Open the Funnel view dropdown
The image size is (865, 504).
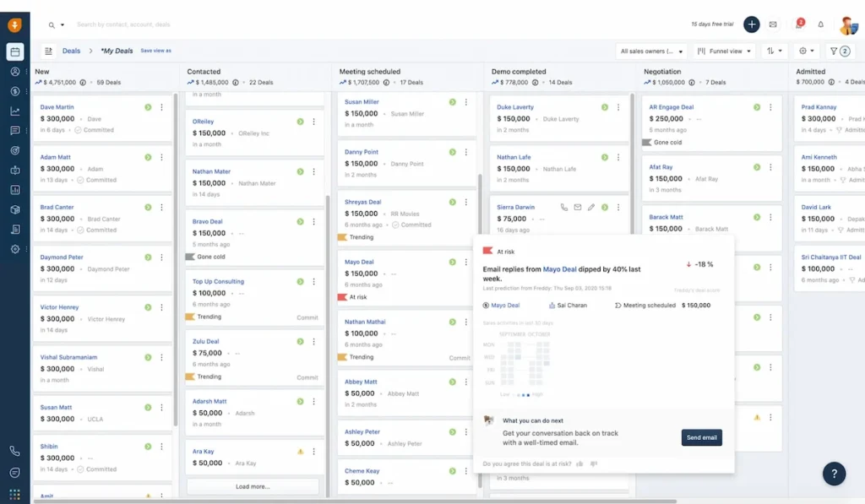724,51
